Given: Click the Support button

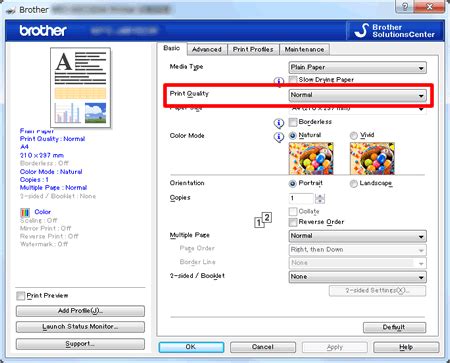Looking at the screenshot, I should point(80,344).
